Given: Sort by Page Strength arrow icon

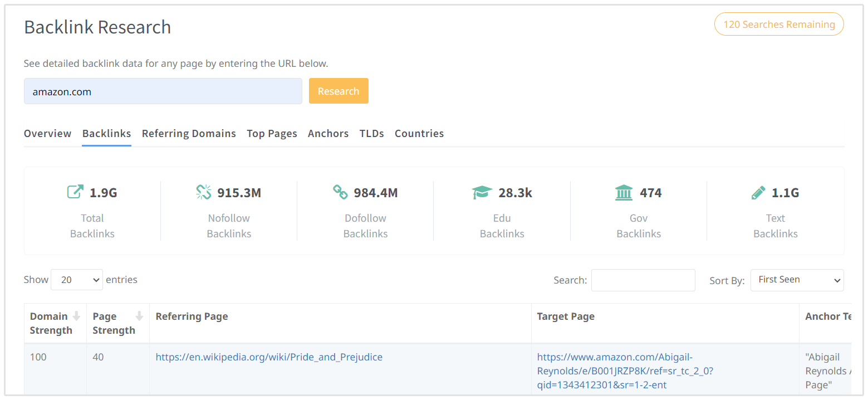Looking at the screenshot, I should pyautogui.click(x=139, y=316).
